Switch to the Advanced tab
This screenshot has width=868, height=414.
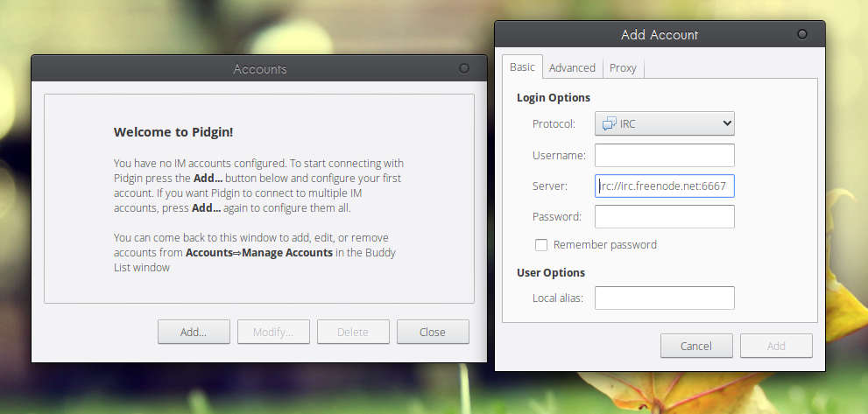pyautogui.click(x=572, y=67)
